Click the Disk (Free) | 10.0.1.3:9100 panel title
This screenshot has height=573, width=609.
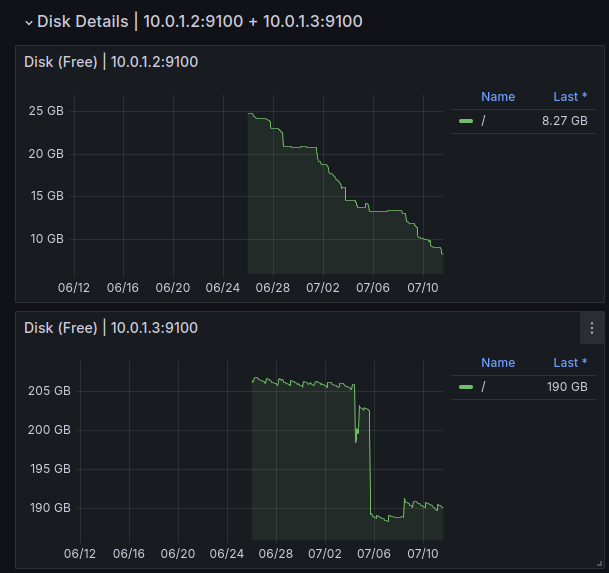click(111, 328)
